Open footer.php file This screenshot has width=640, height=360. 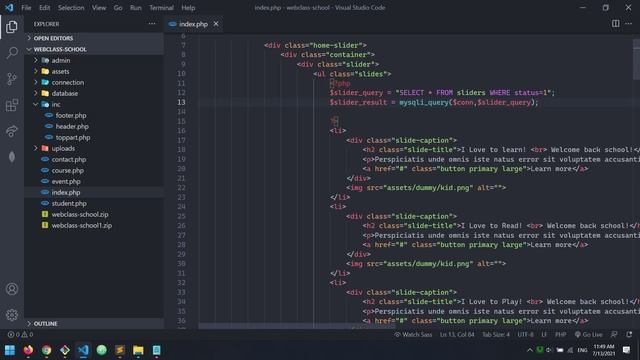coord(94,115)
